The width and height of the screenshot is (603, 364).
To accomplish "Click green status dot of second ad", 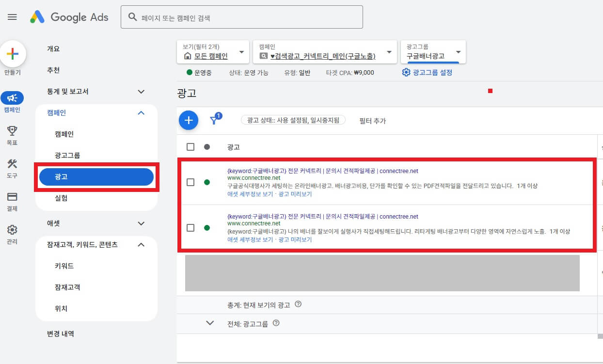I will click(207, 228).
